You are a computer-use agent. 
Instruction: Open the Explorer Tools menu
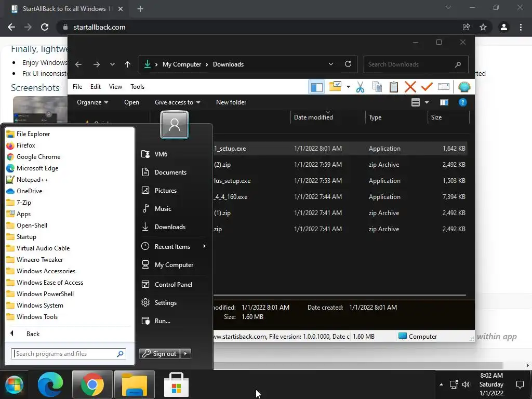(x=137, y=87)
